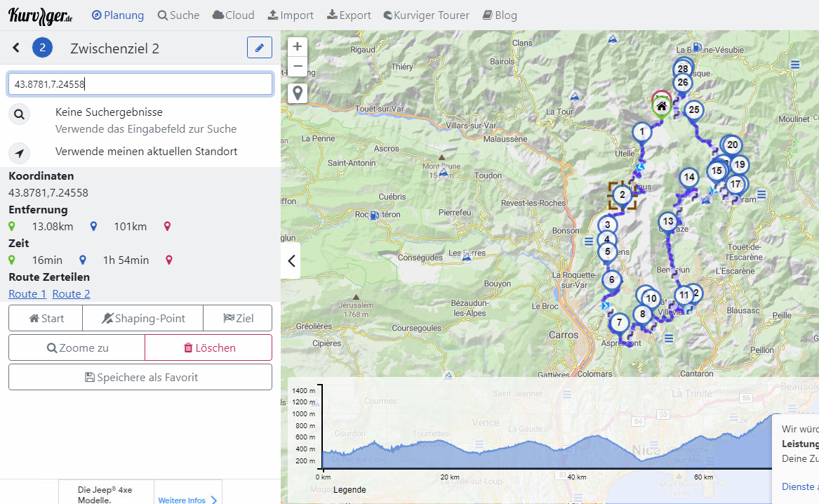The width and height of the screenshot is (819, 504).
Task: Set waypoint type to Shaping-Point
Action: click(x=142, y=318)
